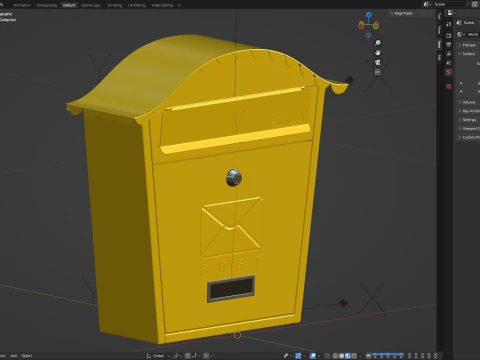480x360 pixels.
Task: Expand the Custom Properties panel
Action: coord(468,137)
